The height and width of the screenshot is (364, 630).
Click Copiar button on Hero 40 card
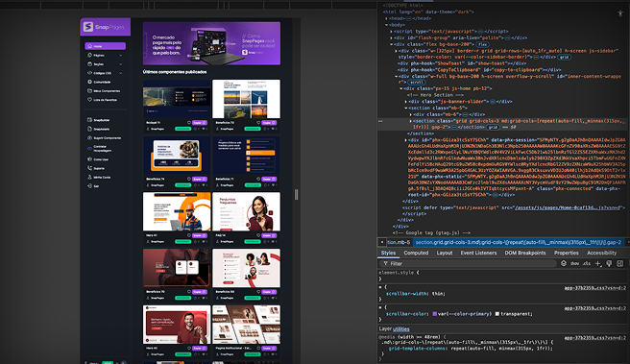200,348
